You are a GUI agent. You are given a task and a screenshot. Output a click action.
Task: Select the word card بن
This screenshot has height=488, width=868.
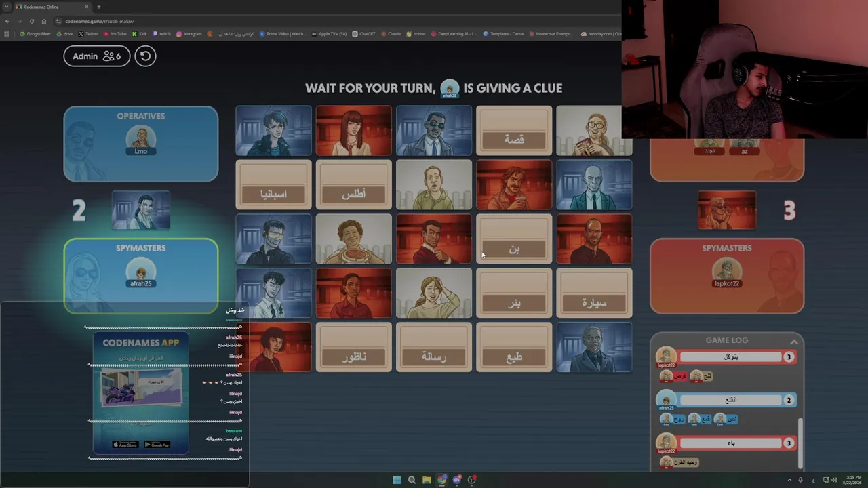tap(514, 239)
